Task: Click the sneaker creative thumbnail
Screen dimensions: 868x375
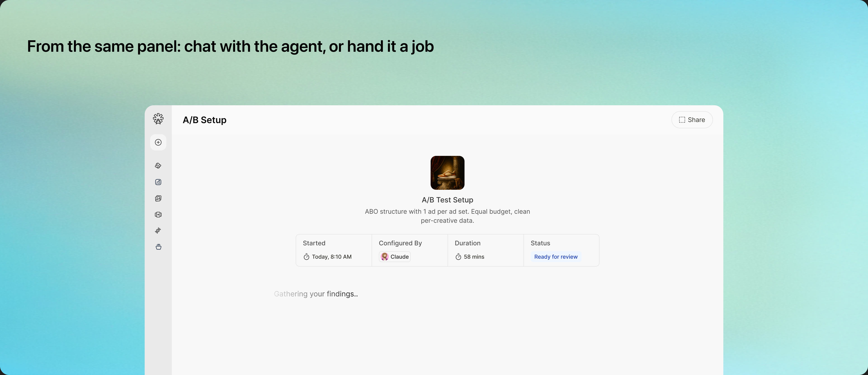Action: [x=448, y=173]
